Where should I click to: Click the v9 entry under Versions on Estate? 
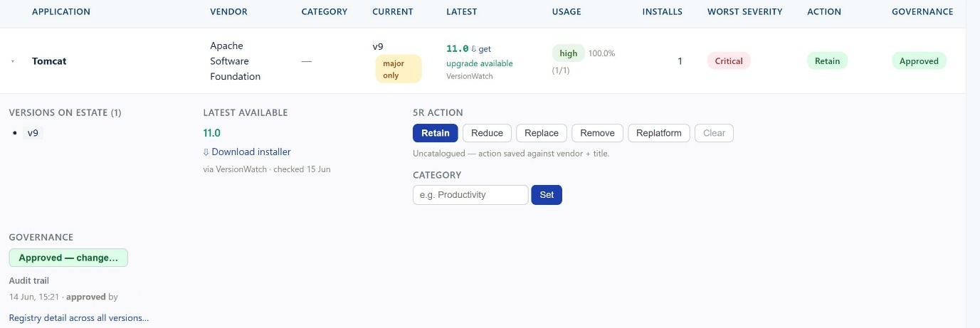pos(34,133)
